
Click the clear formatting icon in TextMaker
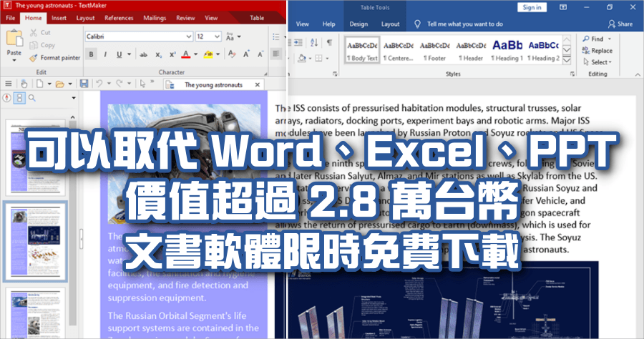click(232, 54)
